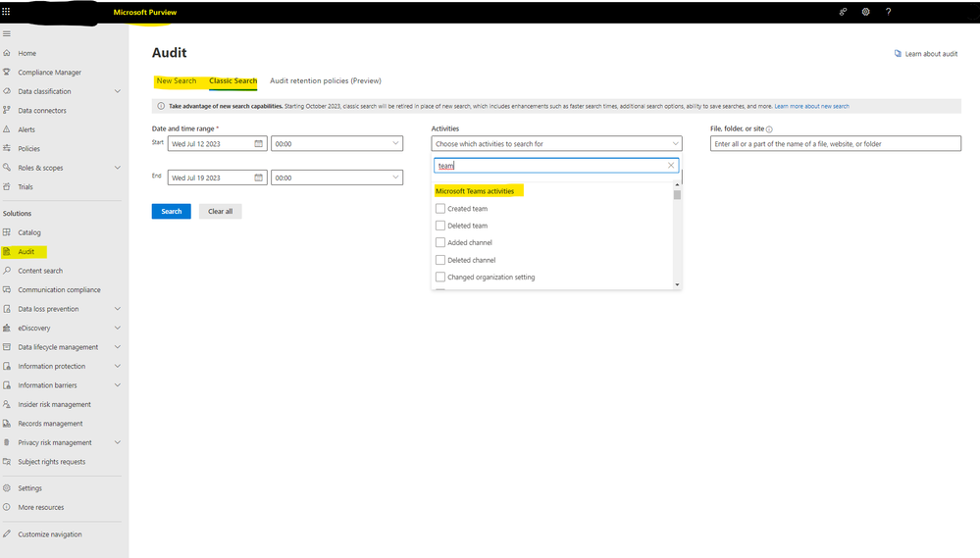This screenshot has height=558, width=980.
Task: Focus the File, folder, or site field
Action: 836,144
